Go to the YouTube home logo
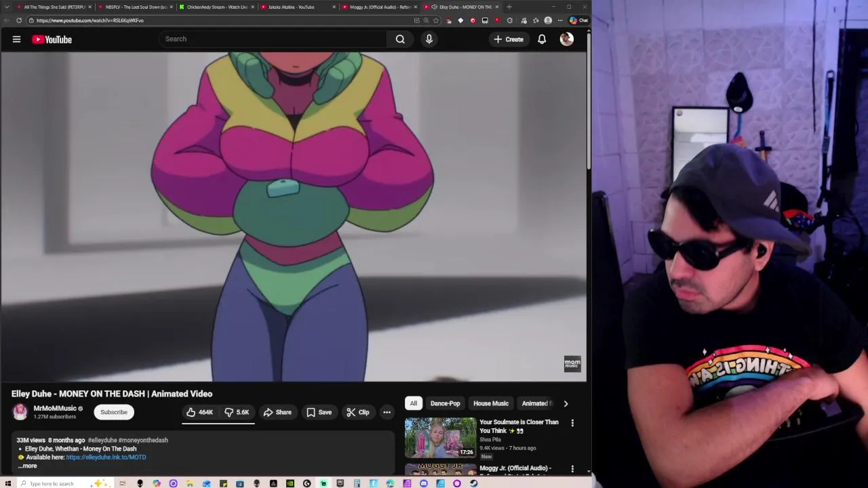868x488 pixels. pyautogui.click(x=52, y=39)
